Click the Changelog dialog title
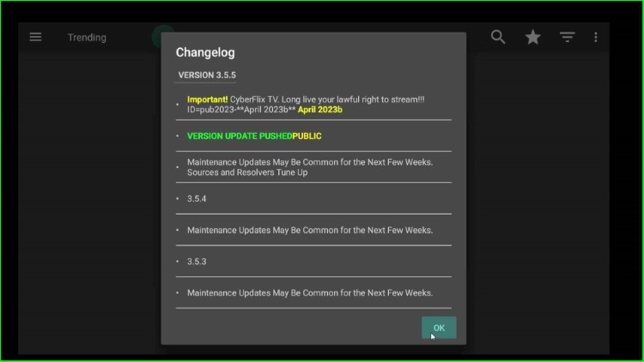This screenshot has height=362, width=644. tap(205, 52)
